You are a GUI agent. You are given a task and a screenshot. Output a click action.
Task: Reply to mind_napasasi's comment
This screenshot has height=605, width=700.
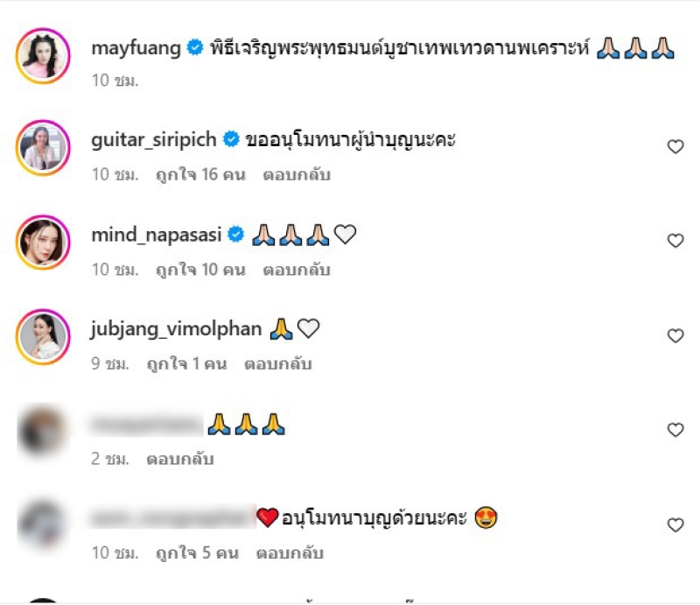pos(297,270)
